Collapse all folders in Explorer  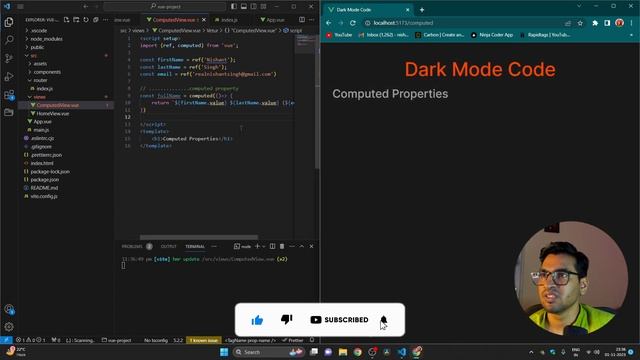point(96,20)
